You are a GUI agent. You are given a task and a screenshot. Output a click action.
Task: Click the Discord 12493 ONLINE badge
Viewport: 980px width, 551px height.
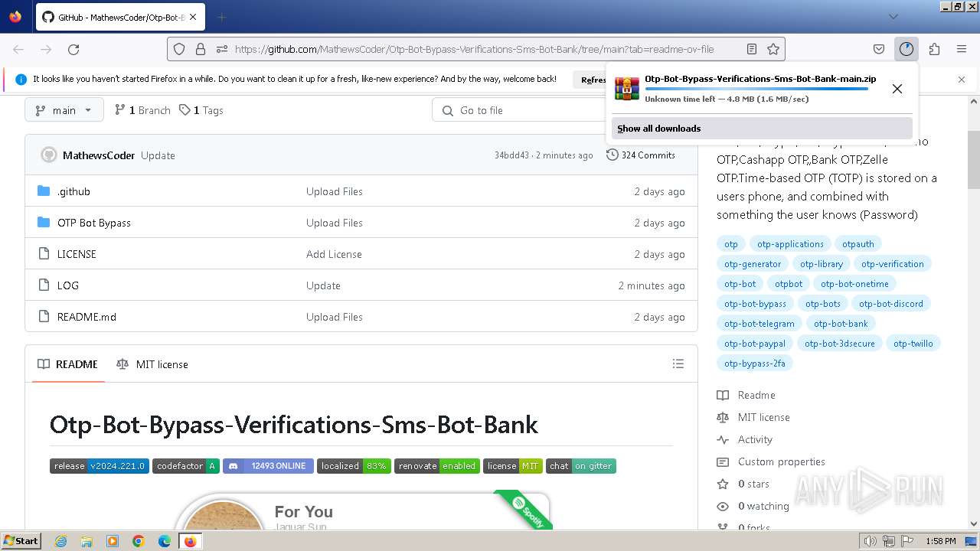click(268, 466)
